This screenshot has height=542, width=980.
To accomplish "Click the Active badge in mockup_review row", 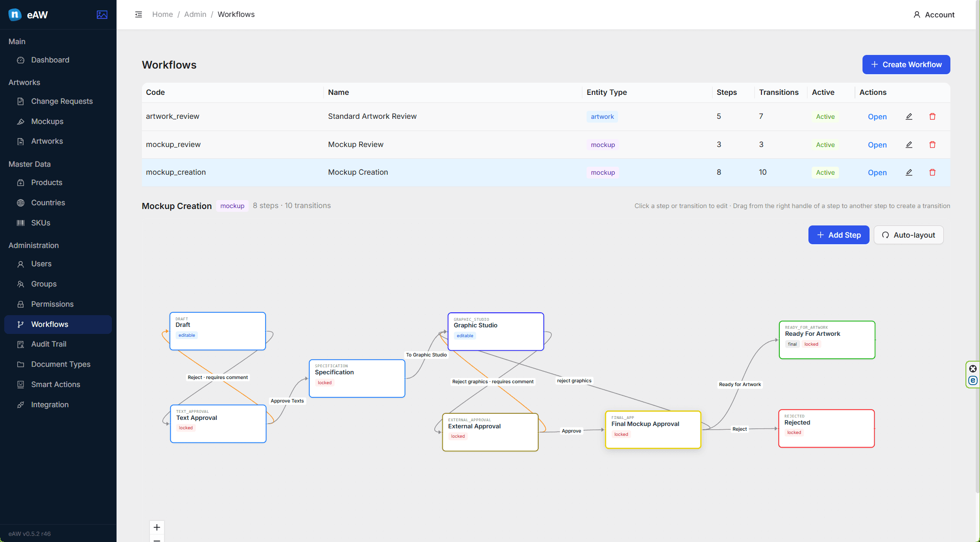I will pos(825,145).
